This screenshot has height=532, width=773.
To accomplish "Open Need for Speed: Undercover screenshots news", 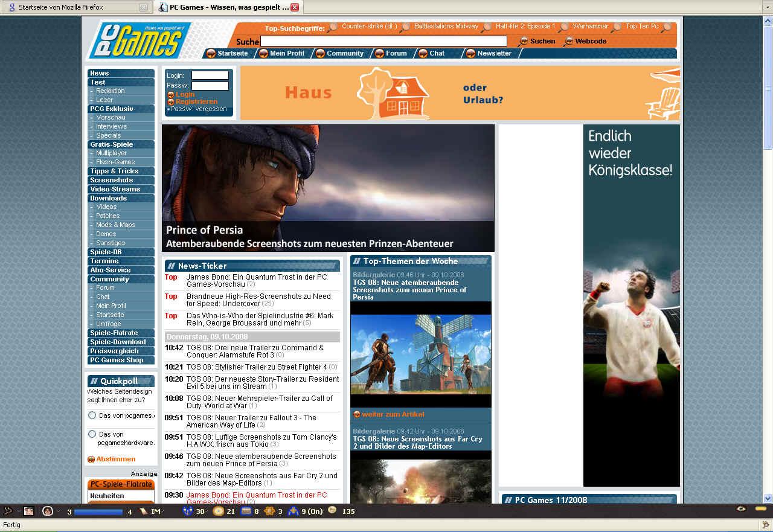I will click(258, 300).
